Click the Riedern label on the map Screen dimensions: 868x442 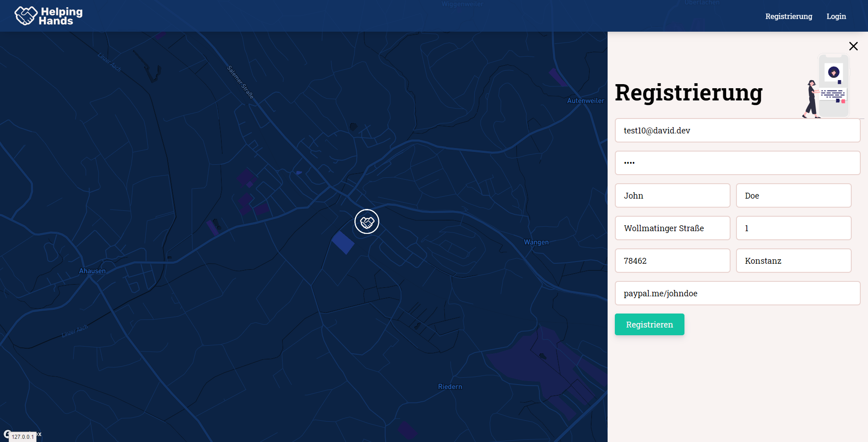(450, 387)
